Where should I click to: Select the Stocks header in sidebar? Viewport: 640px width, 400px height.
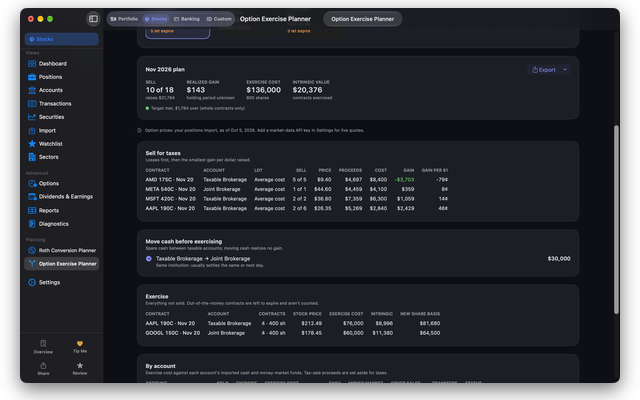62,39
